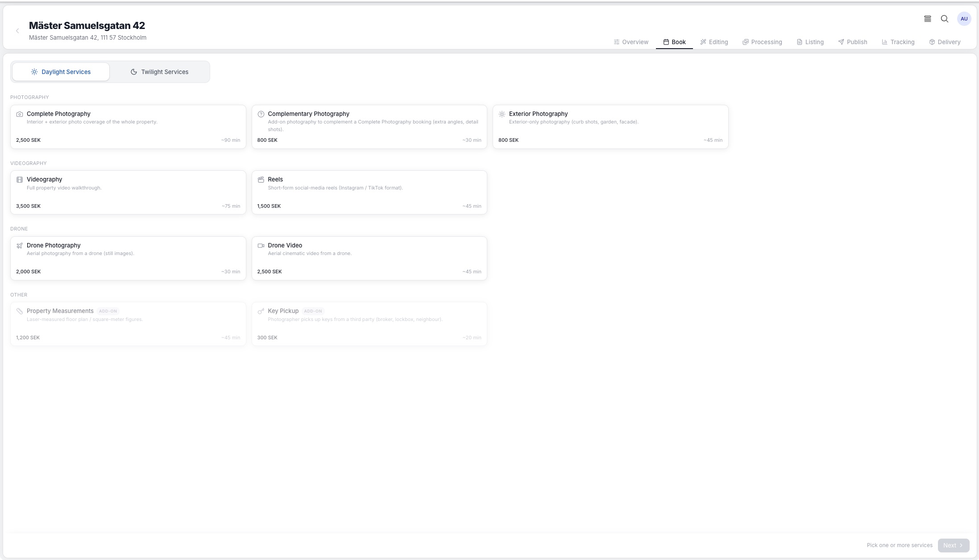Pick the Reels service card
The height and width of the screenshot is (560, 979).
pos(369,193)
